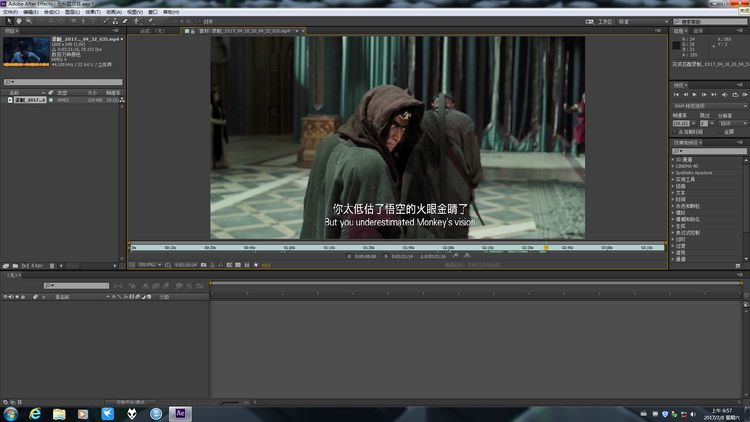
Task: Start RAM preview in Preview panel
Action: [x=744, y=95]
